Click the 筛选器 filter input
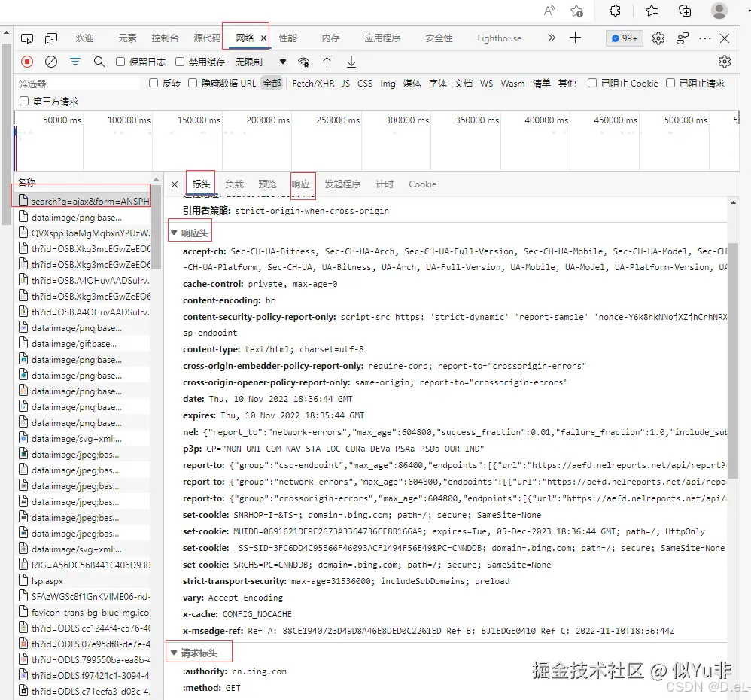The width and height of the screenshot is (751, 700). tap(78, 84)
